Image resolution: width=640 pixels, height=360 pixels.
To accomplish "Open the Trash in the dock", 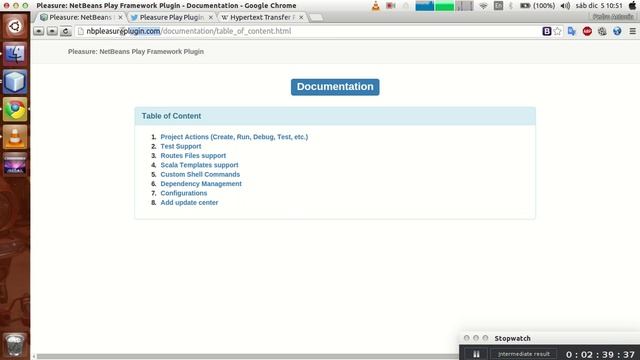I will [x=15, y=345].
